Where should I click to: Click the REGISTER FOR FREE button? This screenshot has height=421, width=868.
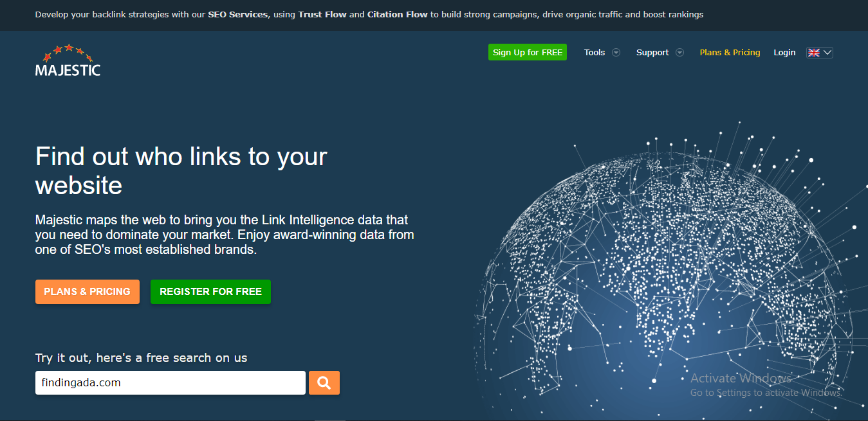pos(210,292)
